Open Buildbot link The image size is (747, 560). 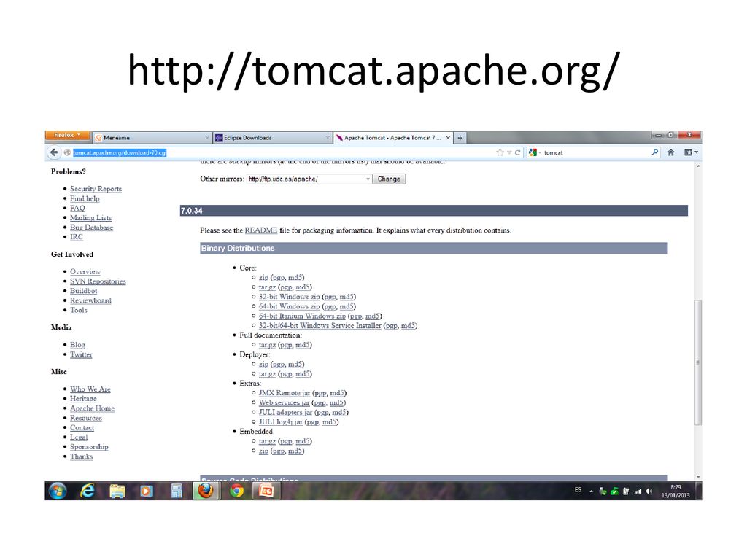[83, 291]
